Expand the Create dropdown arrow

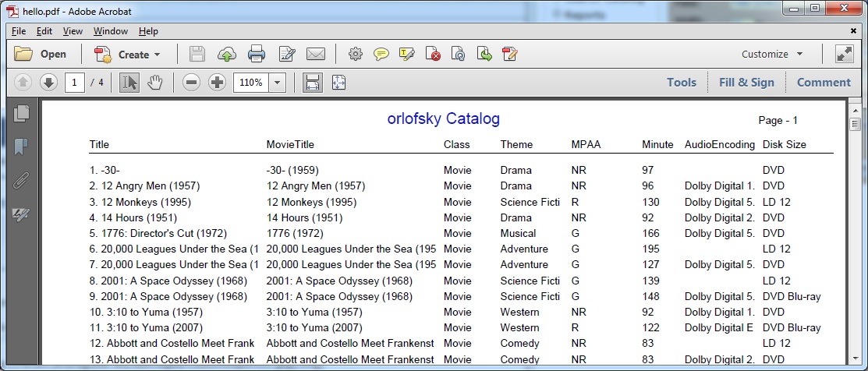pos(158,55)
